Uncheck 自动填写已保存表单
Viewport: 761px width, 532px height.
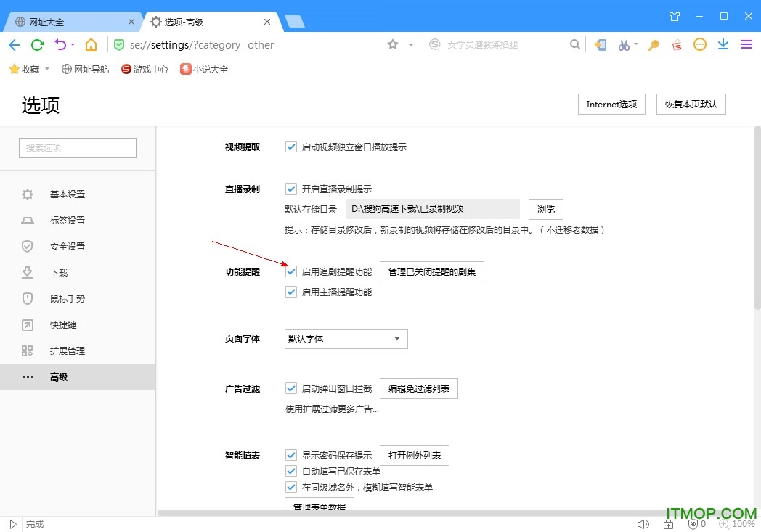pos(290,471)
